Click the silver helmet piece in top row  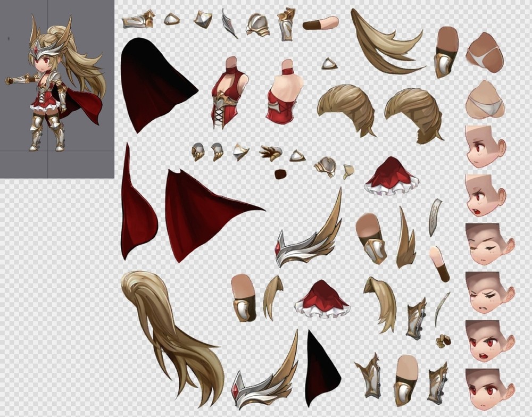(258, 24)
